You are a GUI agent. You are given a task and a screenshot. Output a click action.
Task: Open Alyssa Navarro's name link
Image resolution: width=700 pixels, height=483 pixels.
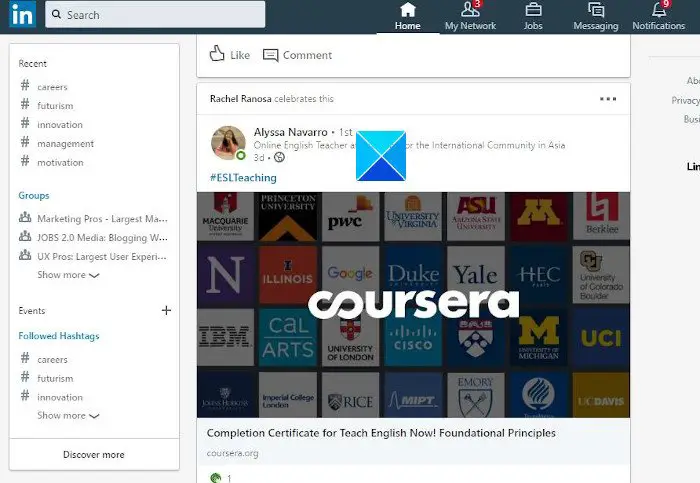tap(290, 132)
